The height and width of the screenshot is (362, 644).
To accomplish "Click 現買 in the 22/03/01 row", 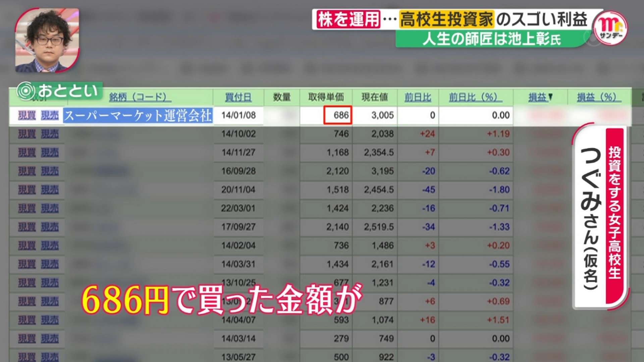I will 27,208.
